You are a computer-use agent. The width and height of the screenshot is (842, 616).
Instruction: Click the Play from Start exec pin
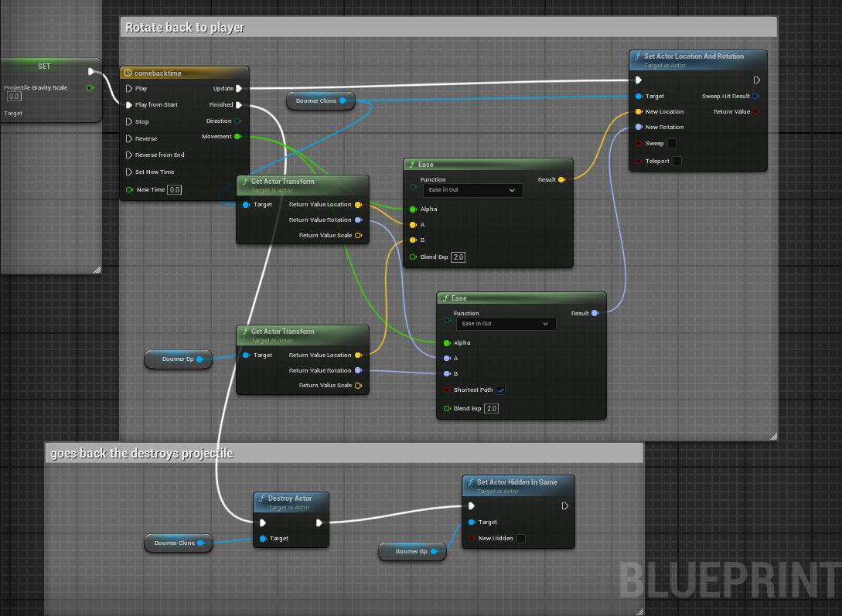click(x=129, y=105)
